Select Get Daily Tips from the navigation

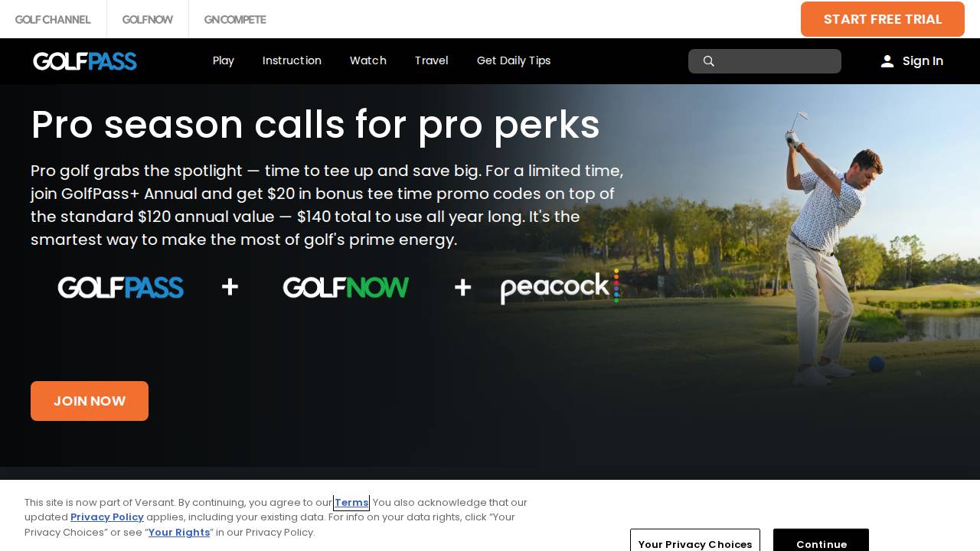514,61
